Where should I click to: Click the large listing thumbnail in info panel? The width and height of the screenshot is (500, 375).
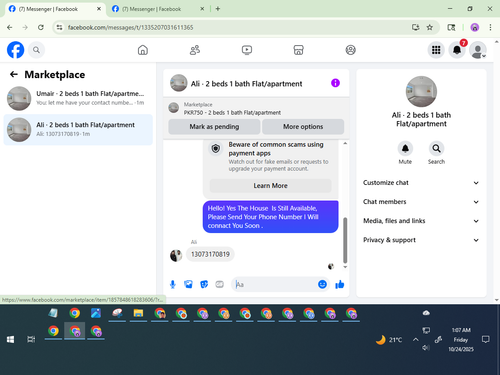421,91
